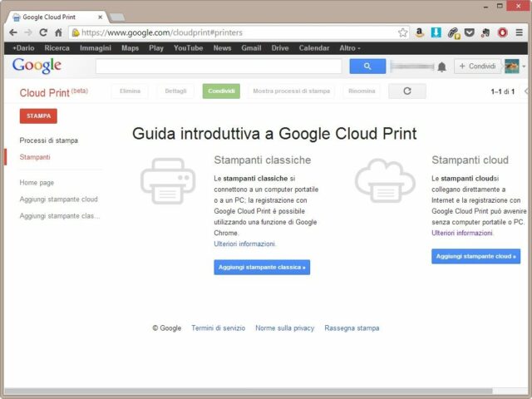Open the Amazon extension icon
The image size is (532, 399).
tap(420, 32)
